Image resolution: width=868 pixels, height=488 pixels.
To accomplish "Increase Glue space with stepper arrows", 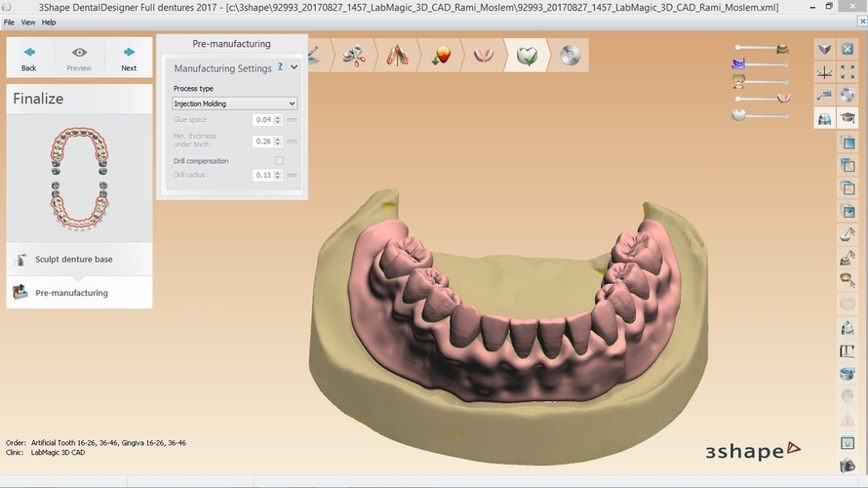I will (x=278, y=120).
